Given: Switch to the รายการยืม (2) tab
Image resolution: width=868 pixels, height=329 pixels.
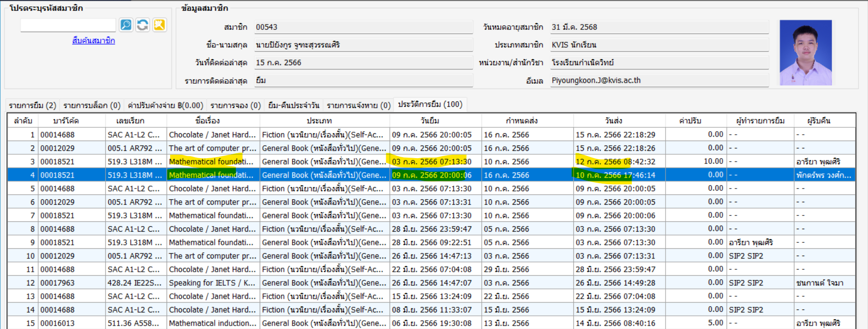Looking at the screenshot, I should (x=32, y=105).
